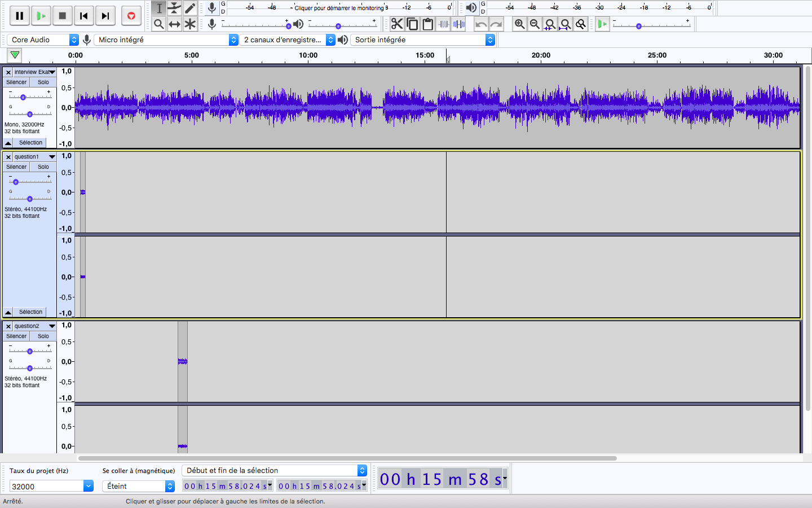Viewport: 812px width, 508px height.
Task: Click the Zoom In magnifier icon
Action: (x=519, y=24)
